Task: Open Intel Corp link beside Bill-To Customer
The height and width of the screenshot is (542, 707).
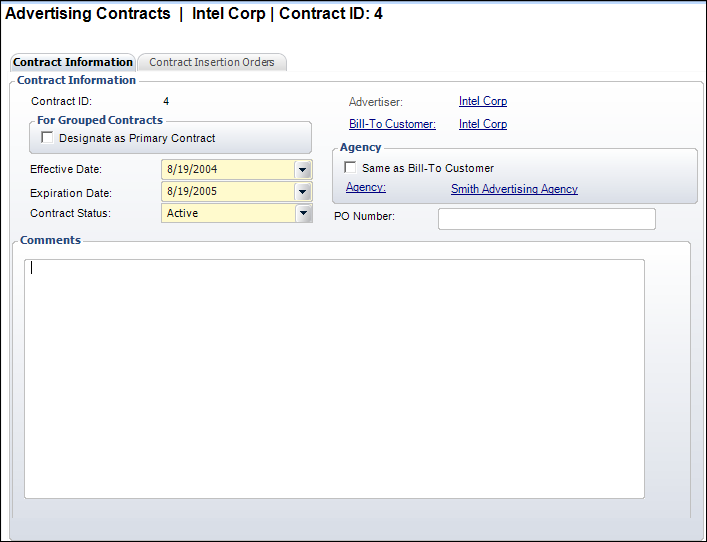Action: (483, 124)
